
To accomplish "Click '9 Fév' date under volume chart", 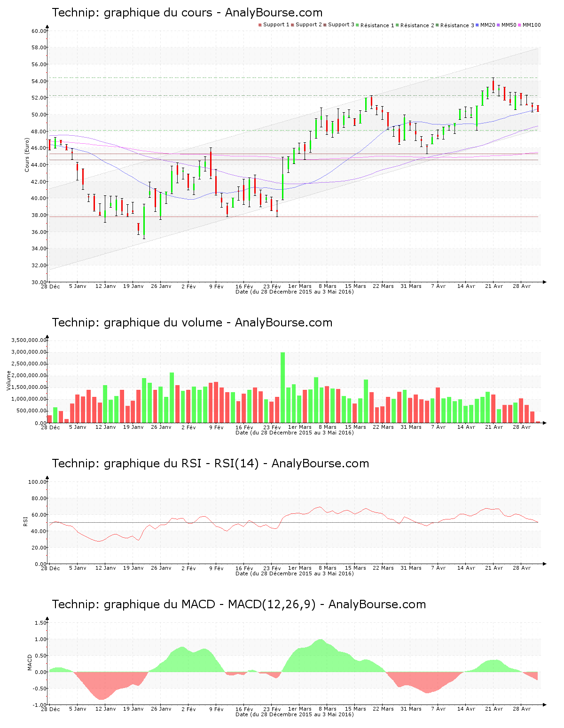I will (216, 427).
